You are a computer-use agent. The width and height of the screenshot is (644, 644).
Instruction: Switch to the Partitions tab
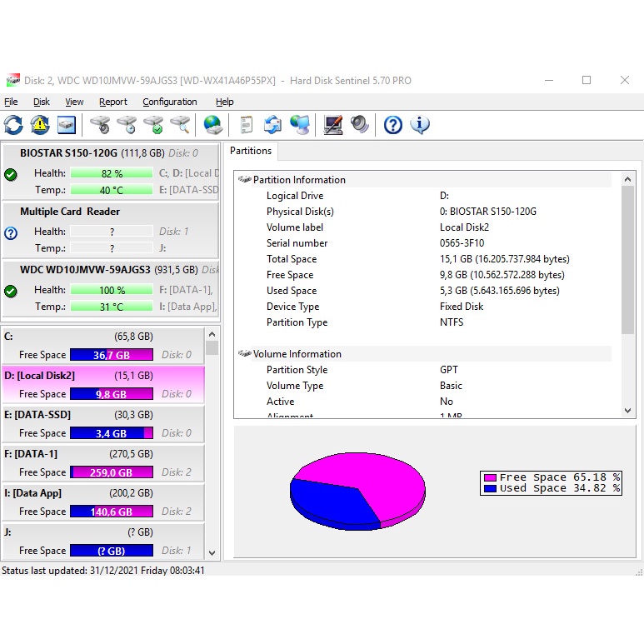[251, 151]
